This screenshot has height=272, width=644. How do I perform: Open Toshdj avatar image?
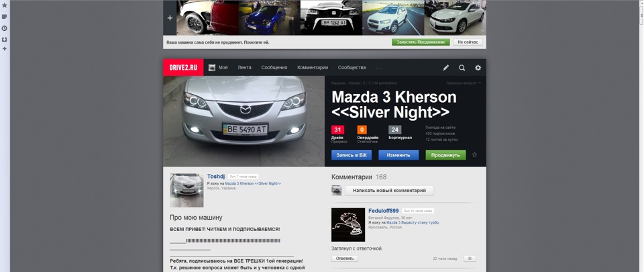(186, 190)
